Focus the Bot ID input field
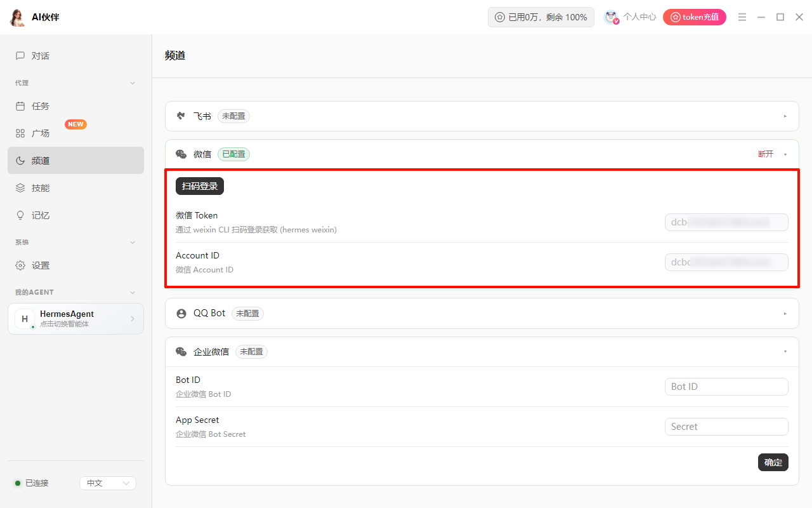Viewport: 812px width, 508px height. click(726, 387)
